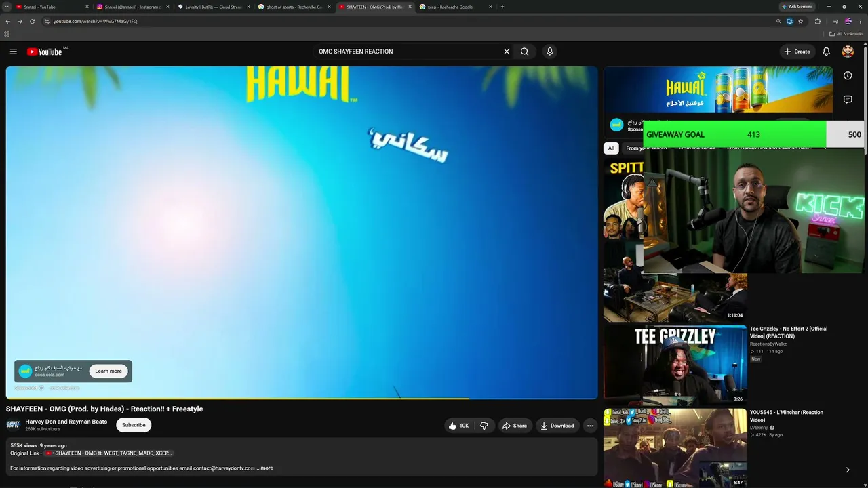Subscribe to Harvey Don and Rayman Beats
The width and height of the screenshot is (868, 488).
[x=134, y=425]
